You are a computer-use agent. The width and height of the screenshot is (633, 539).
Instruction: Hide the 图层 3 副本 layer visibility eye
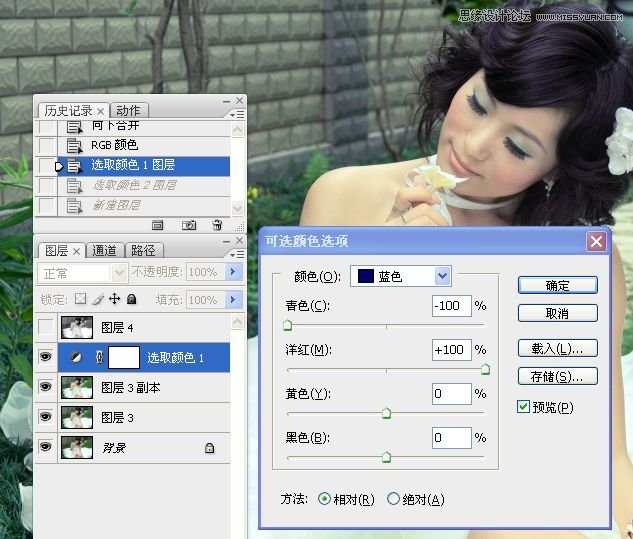(x=46, y=386)
